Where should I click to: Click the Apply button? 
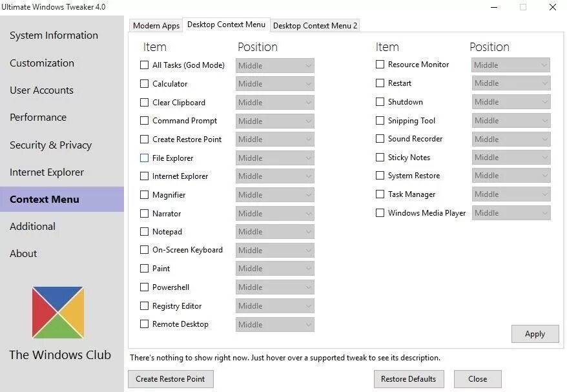click(535, 334)
